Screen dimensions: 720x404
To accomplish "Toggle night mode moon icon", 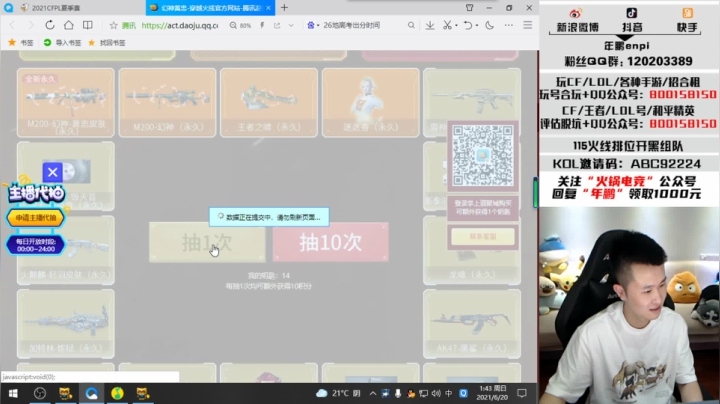I will [x=489, y=25].
